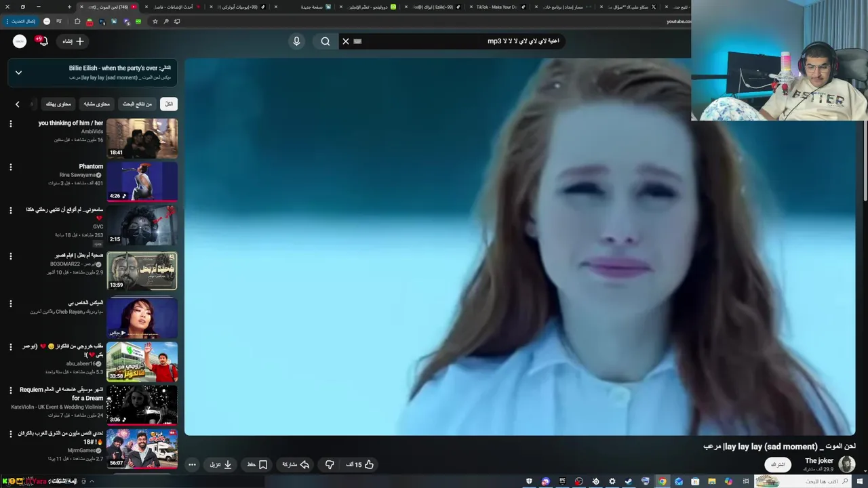The width and height of the screenshot is (868, 488).
Task: Open Epic Games icon in taskbar
Action: tap(562, 482)
